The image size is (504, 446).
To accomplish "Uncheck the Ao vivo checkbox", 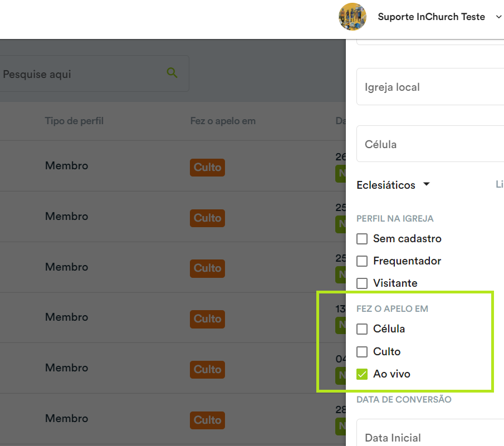I will 362,374.
